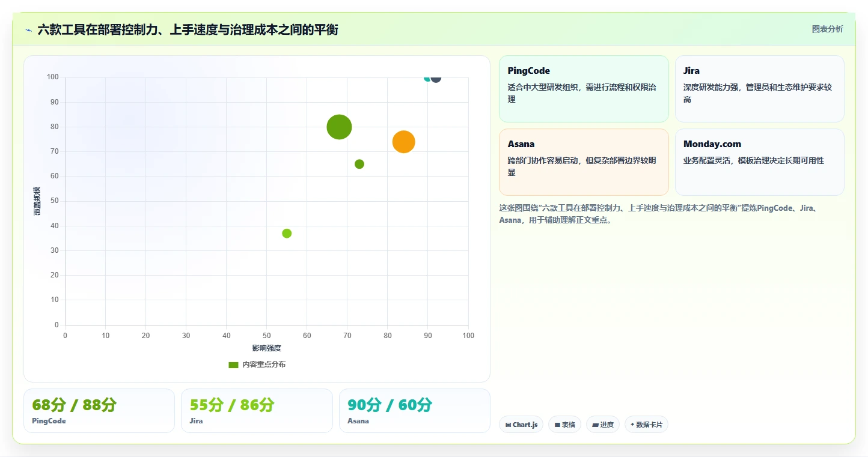Click the 55分 / 86分 Jira score card
The width and height of the screenshot is (868, 457).
pos(257,411)
